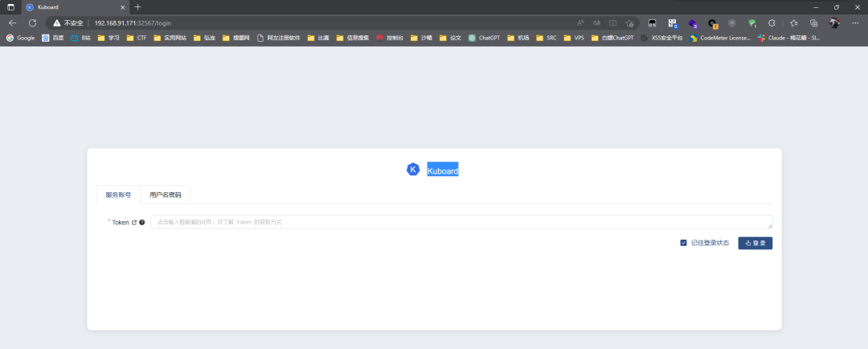This screenshot has width=868, height=349.
Task: Expand the 信息搜集 bookmark folder
Action: 353,39
